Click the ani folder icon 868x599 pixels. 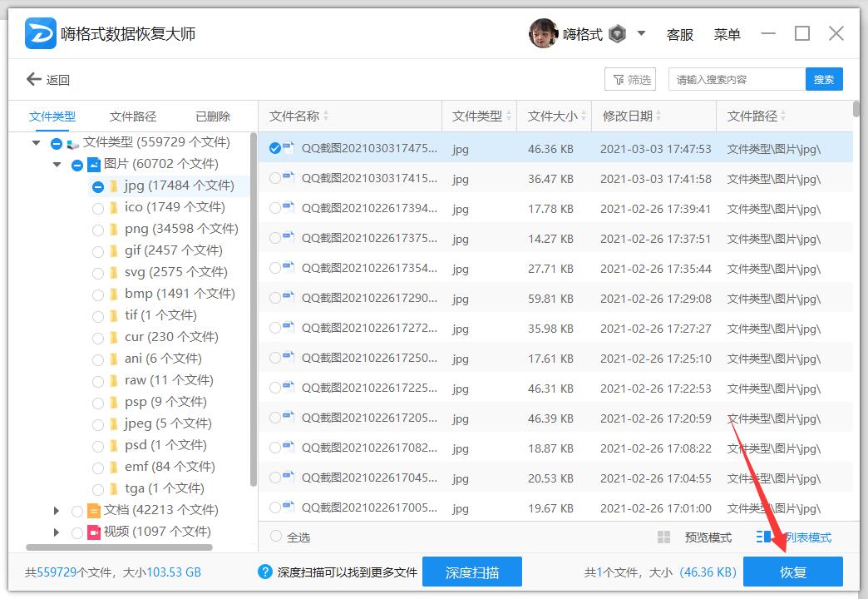(x=113, y=359)
